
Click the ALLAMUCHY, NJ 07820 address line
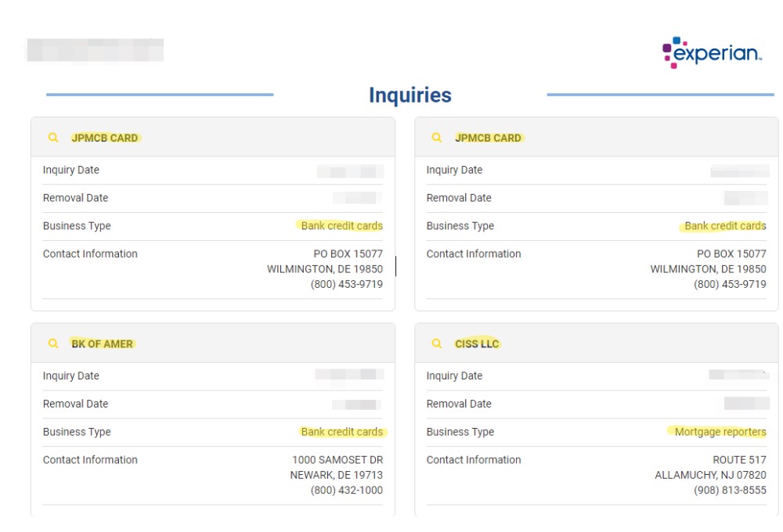pyautogui.click(x=711, y=475)
